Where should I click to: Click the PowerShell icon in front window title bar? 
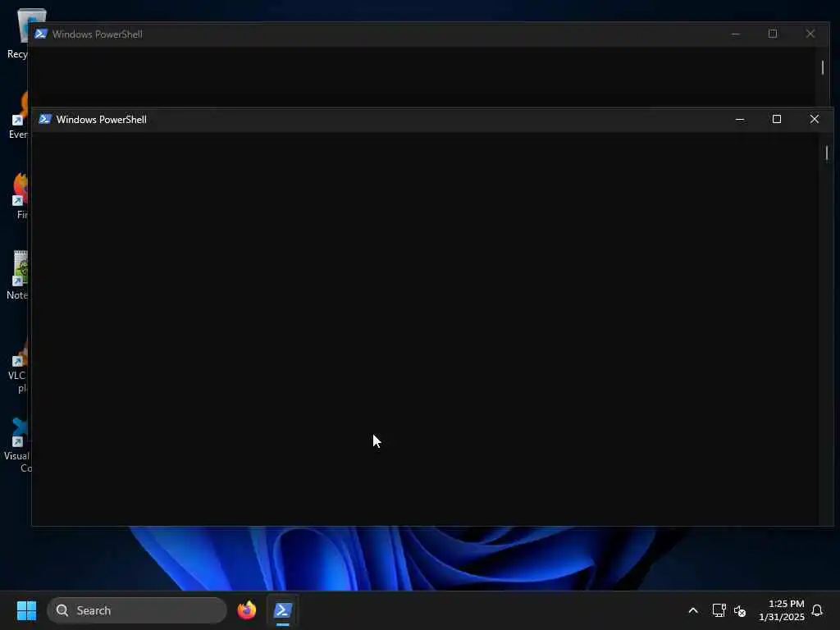pyautogui.click(x=45, y=119)
